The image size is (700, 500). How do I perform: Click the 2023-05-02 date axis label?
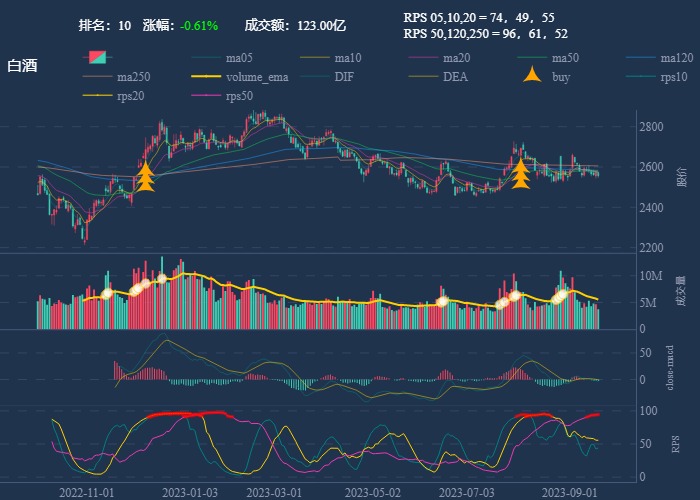click(372, 492)
